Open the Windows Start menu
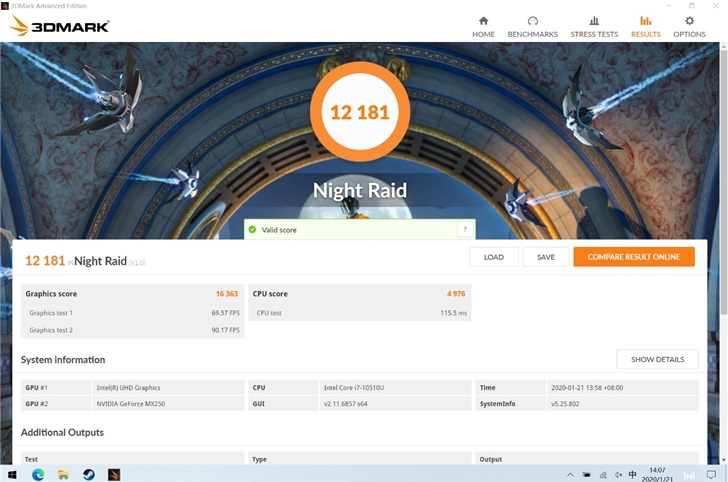Image resolution: width=728 pixels, height=482 pixels. coord(13,475)
